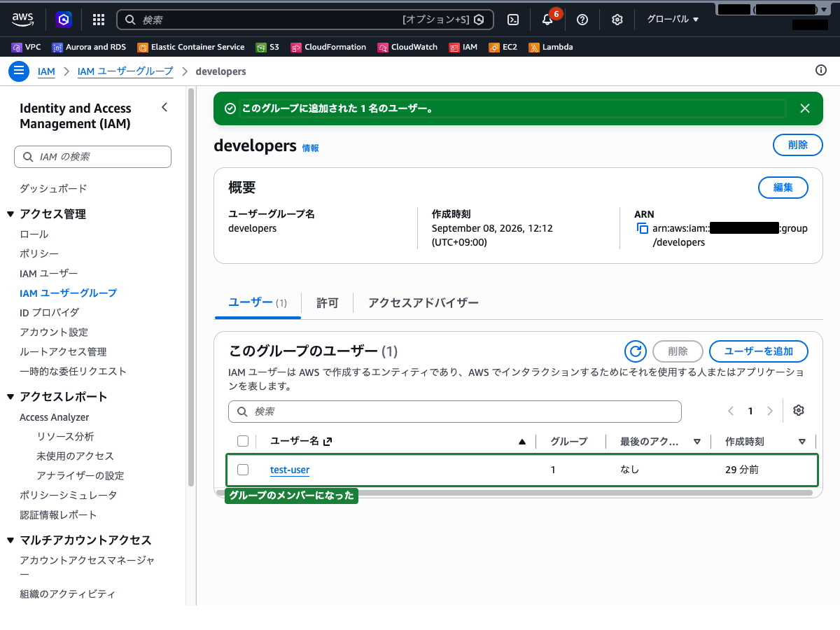Open ポリシーシミュレータ in the sidebar
Screen dimensions: 840x630
pos(69,495)
